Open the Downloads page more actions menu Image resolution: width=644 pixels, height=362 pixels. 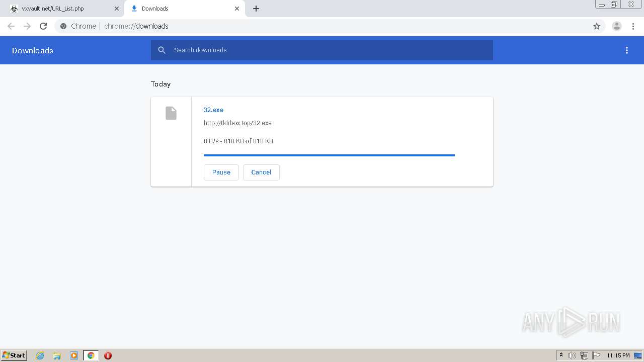[627, 50]
